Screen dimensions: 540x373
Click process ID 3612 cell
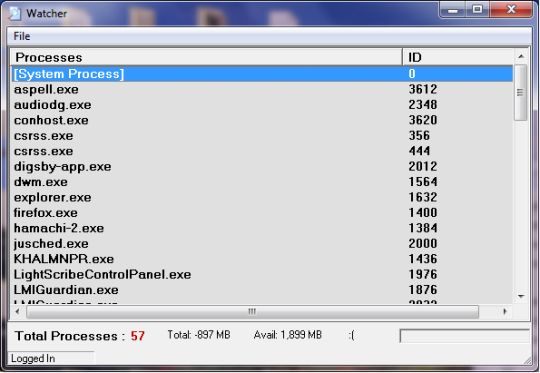tap(423, 90)
